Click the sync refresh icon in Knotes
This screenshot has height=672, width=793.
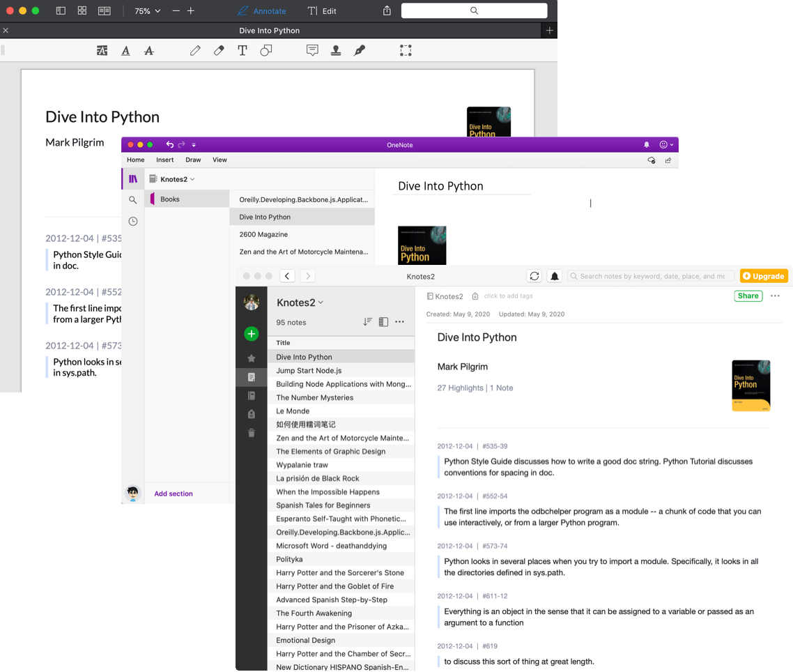pos(534,276)
